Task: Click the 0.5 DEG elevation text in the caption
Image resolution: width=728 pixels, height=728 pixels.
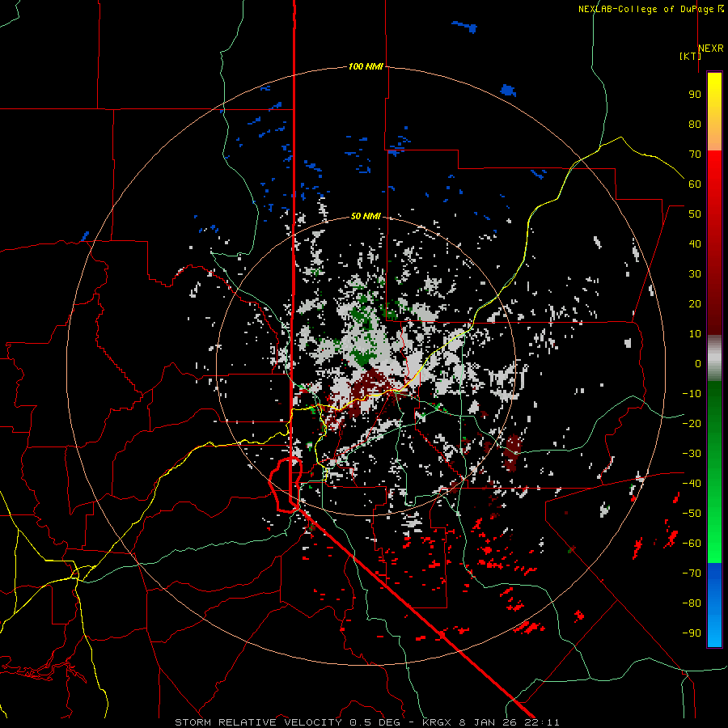Action: point(376,722)
